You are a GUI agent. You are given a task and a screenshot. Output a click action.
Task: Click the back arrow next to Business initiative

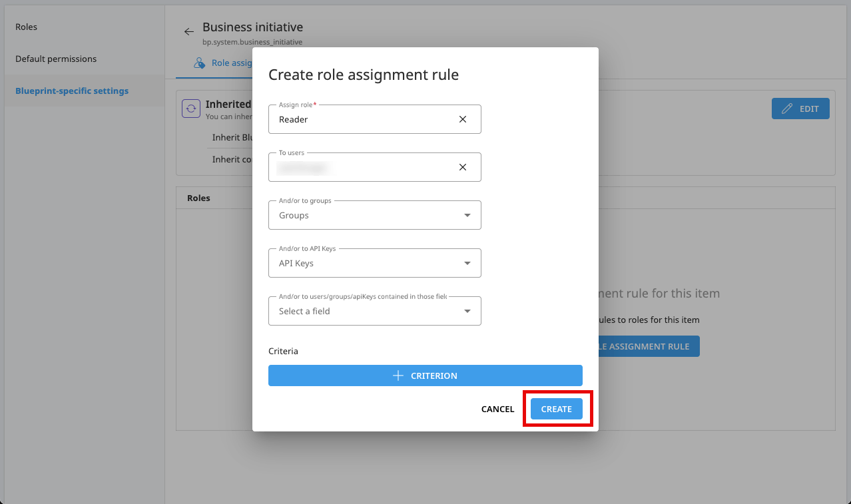tap(188, 31)
